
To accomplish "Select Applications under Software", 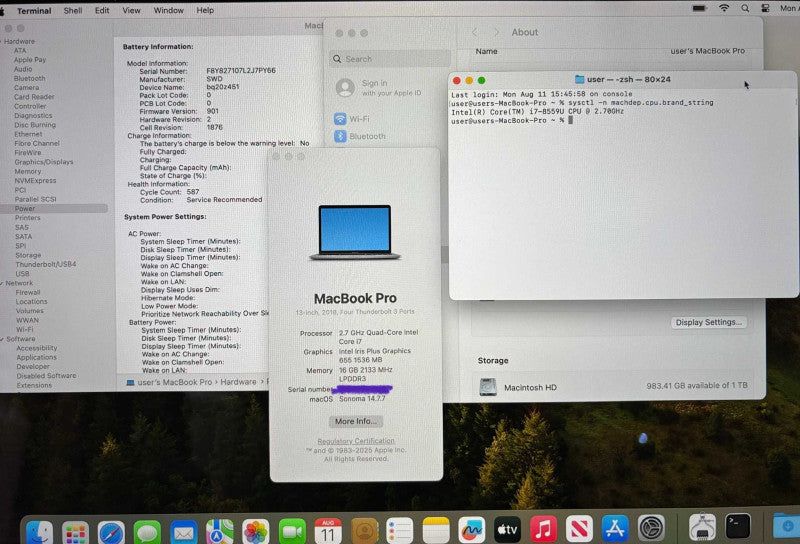I will tap(36, 357).
